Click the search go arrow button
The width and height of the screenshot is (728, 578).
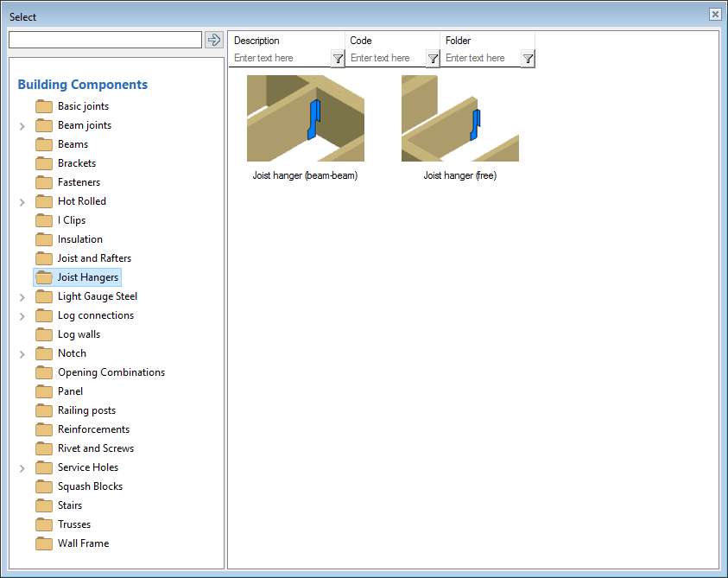[214, 40]
